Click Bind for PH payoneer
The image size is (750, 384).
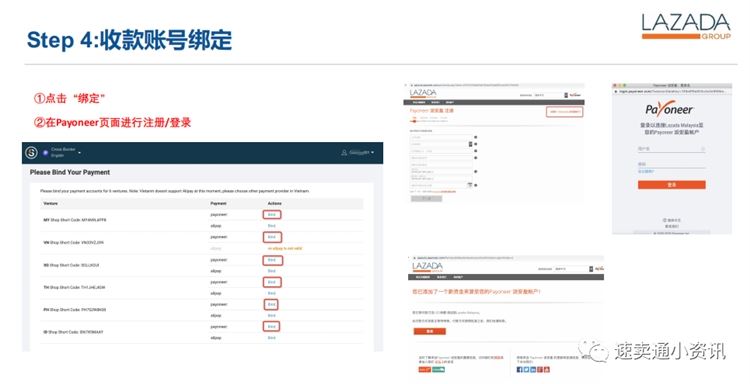272,304
